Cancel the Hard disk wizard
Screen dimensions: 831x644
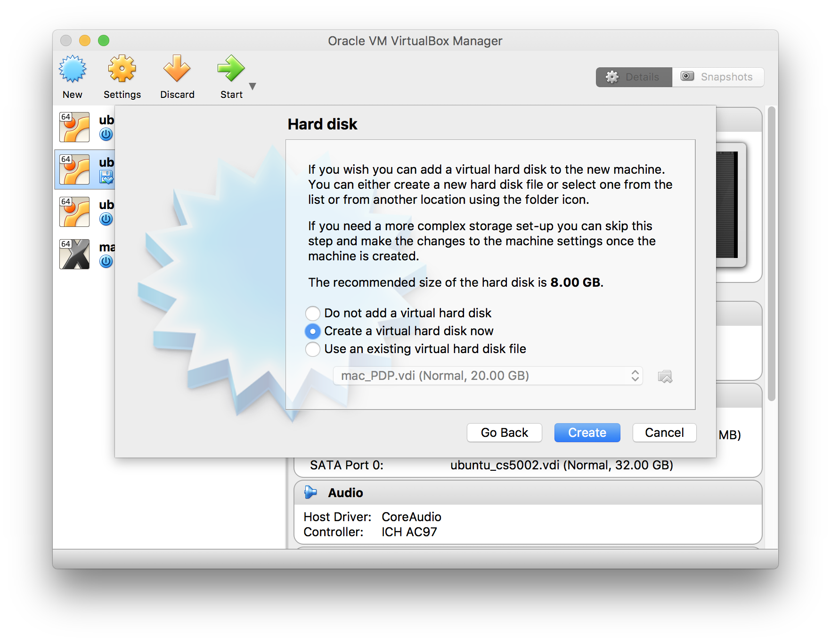(664, 433)
